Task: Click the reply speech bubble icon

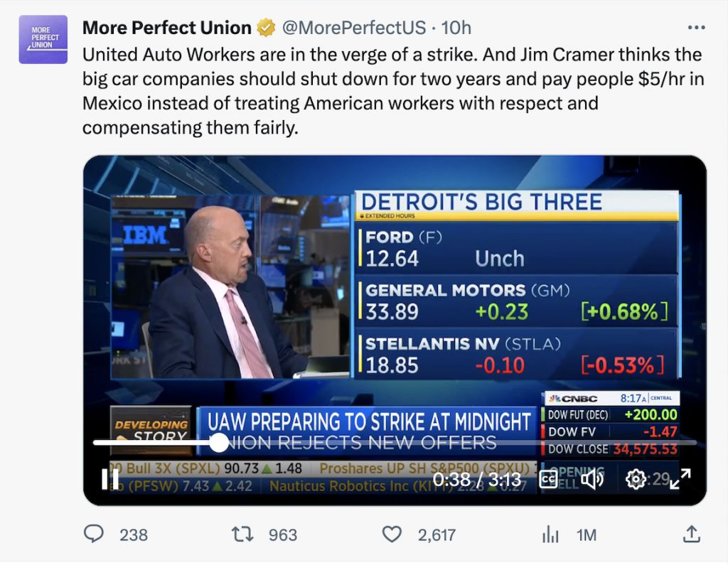Action: click(94, 534)
